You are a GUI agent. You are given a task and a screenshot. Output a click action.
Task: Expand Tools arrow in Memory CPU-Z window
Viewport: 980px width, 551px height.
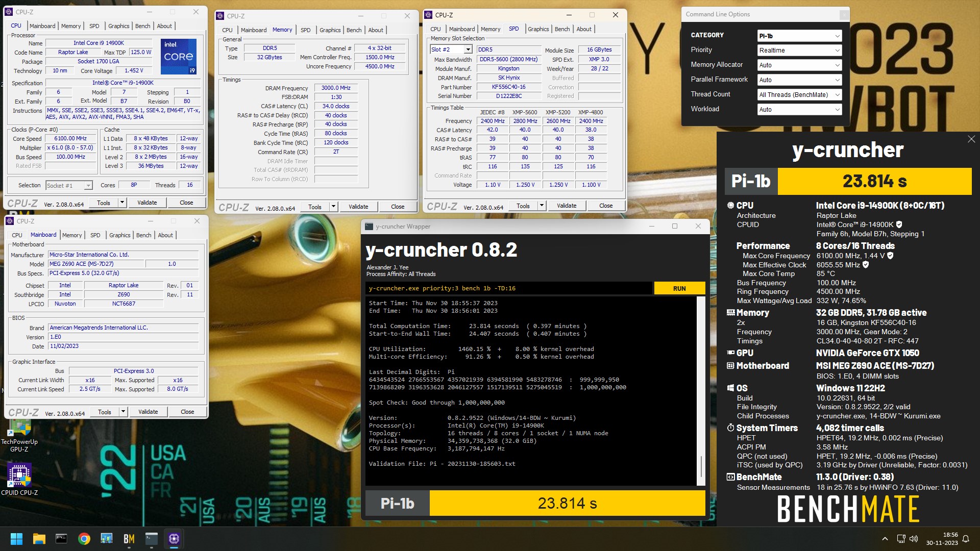pos(333,207)
